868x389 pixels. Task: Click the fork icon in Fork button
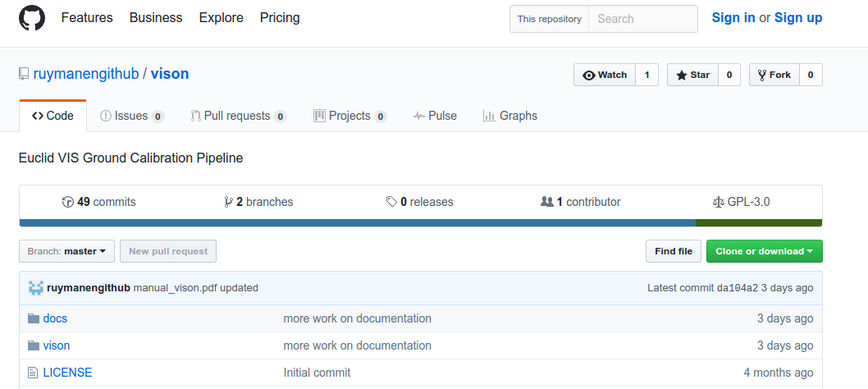point(761,76)
